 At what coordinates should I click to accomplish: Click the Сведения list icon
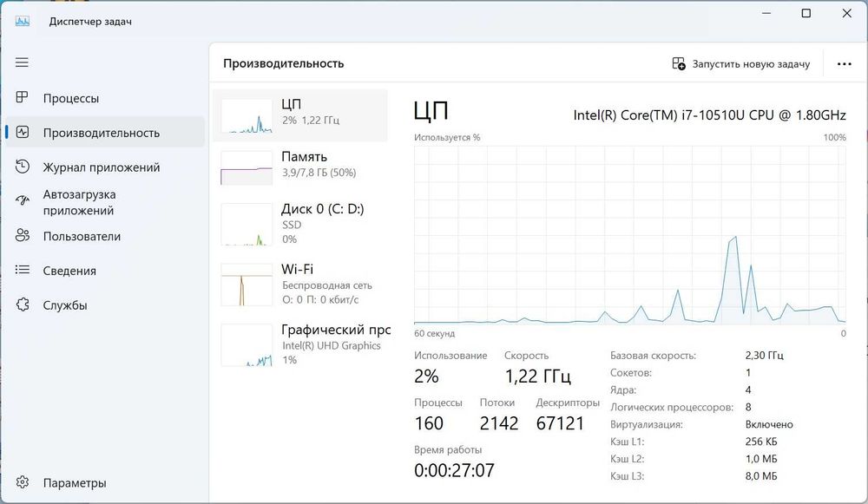click(x=23, y=270)
